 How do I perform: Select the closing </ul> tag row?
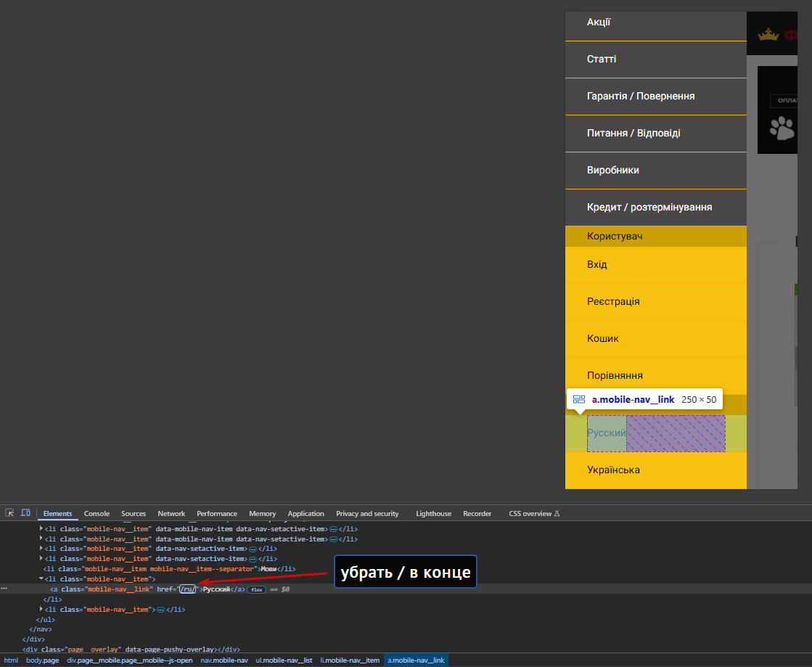tap(46, 619)
